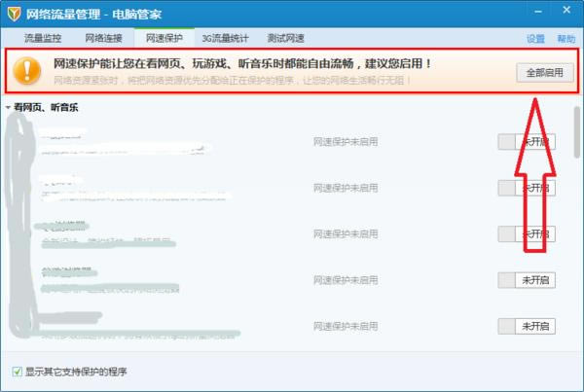
Task: Turn on the third program's 未开启 switch
Action: [527, 233]
